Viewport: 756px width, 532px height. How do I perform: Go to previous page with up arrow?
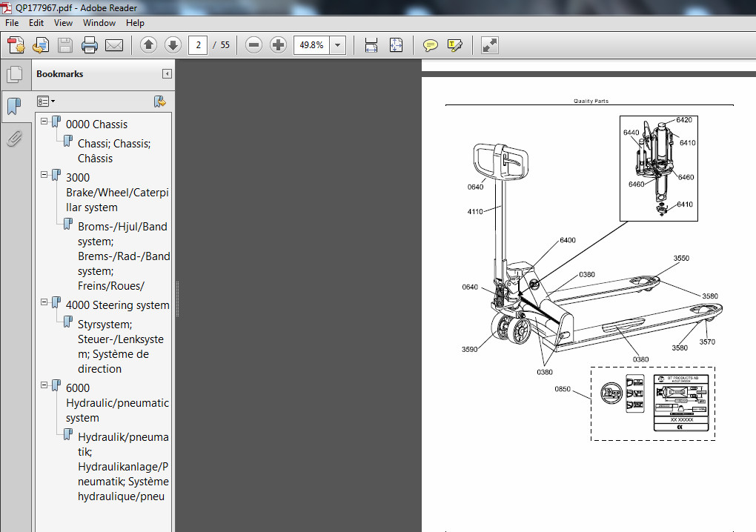148,45
